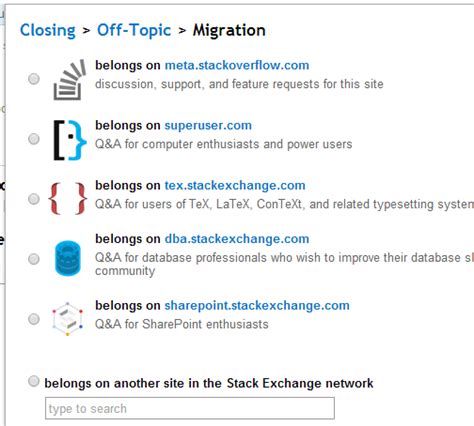Open the meta.stackoverflow.com link

pyautogui.click(x=237, y=65)
